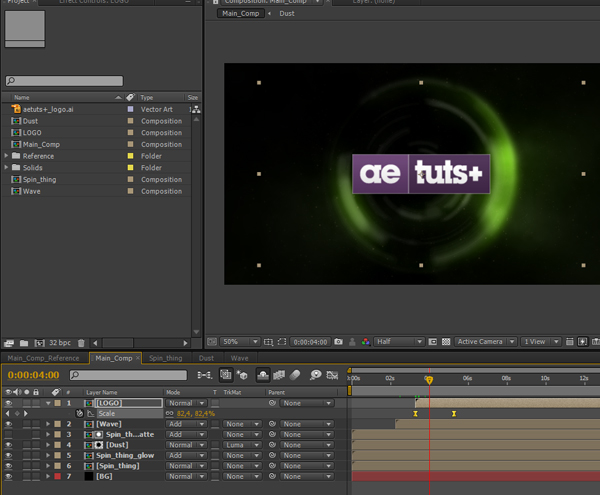Click the Scale value 82,4, 82,4%
The width and height of the screenshot is (600, 495).
click(196, 414)
